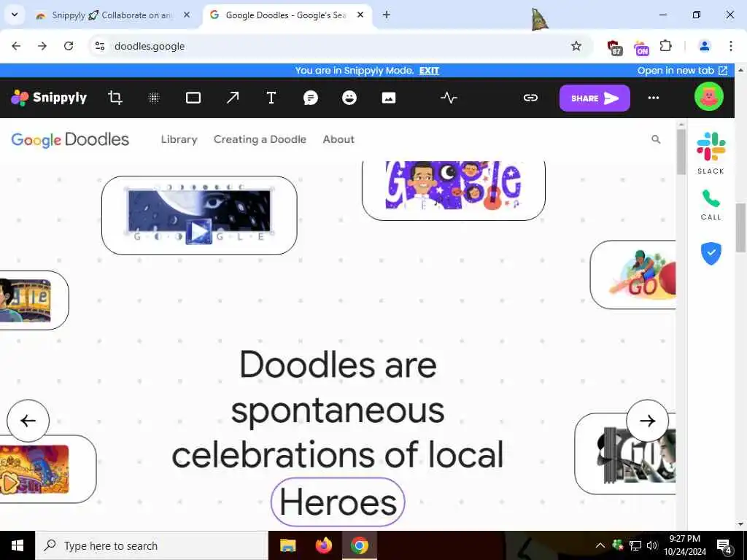View site information icon in address bar
Screen dimensions: 747x560
[99, 46]
